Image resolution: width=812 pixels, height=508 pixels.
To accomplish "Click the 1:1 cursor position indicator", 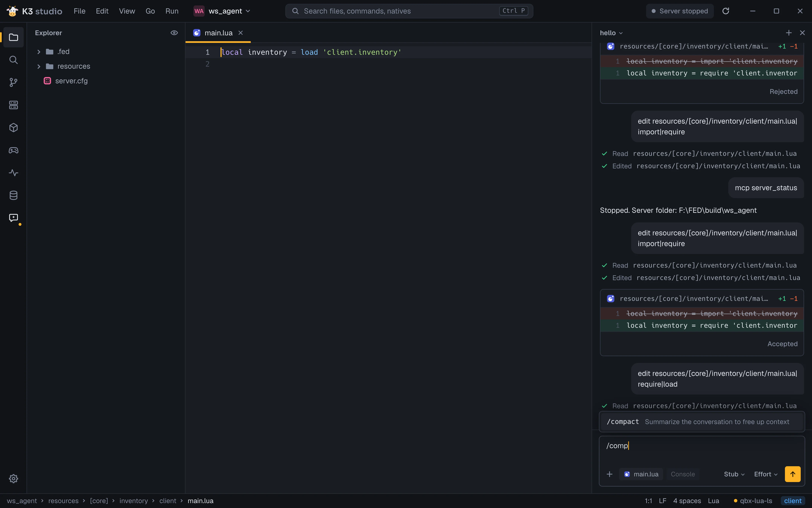I will [x=648, y=501].
